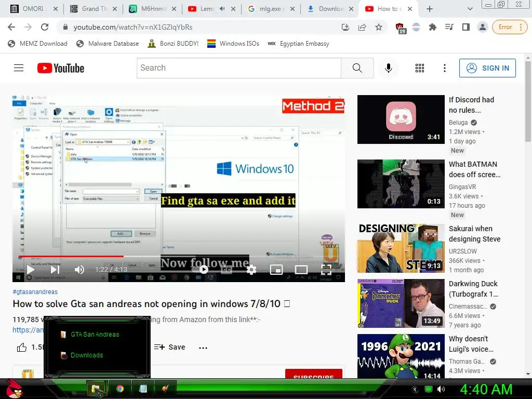
Task: Open the YouTube hamburger guide menu
Action: 19,68
